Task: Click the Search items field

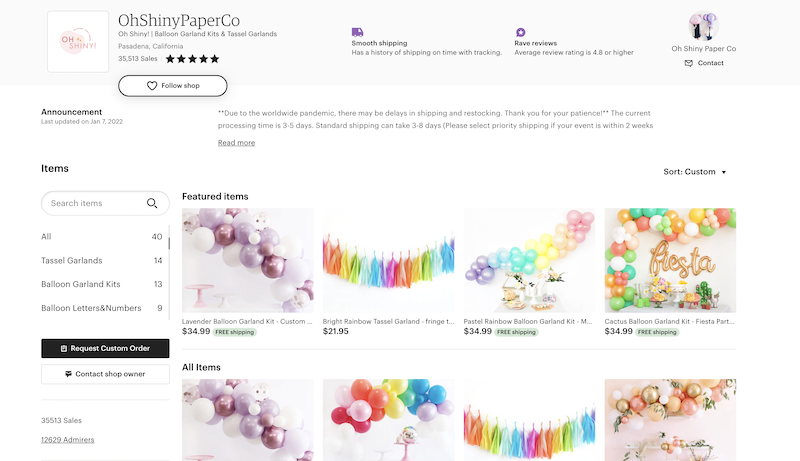Action: (92, 203)
